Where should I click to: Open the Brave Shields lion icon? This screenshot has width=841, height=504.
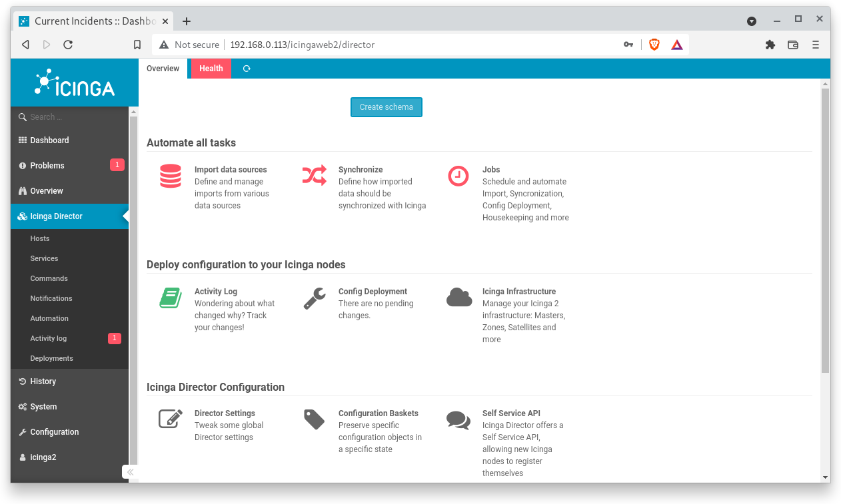pyautogui.click(x=654, y=45)
